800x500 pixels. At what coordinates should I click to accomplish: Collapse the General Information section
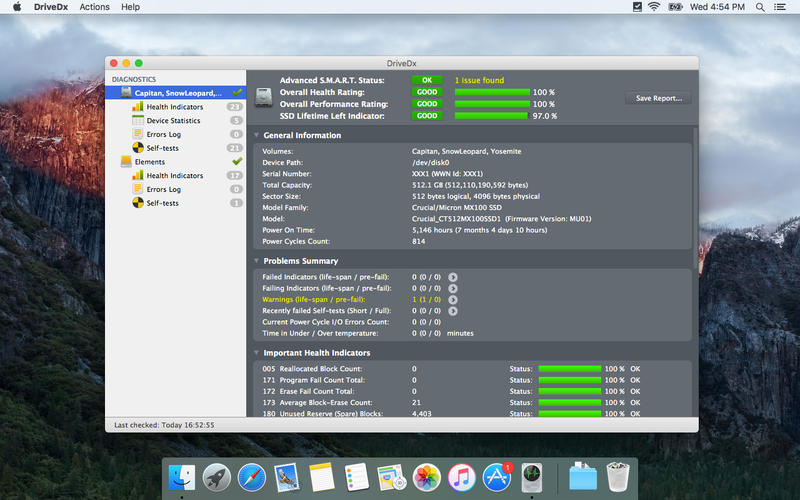click(256, 135)
